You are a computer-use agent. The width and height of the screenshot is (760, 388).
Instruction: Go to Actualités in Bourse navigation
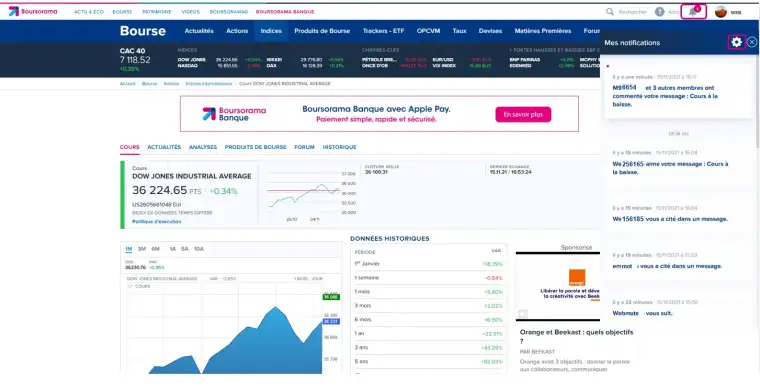tap(199, 31)
